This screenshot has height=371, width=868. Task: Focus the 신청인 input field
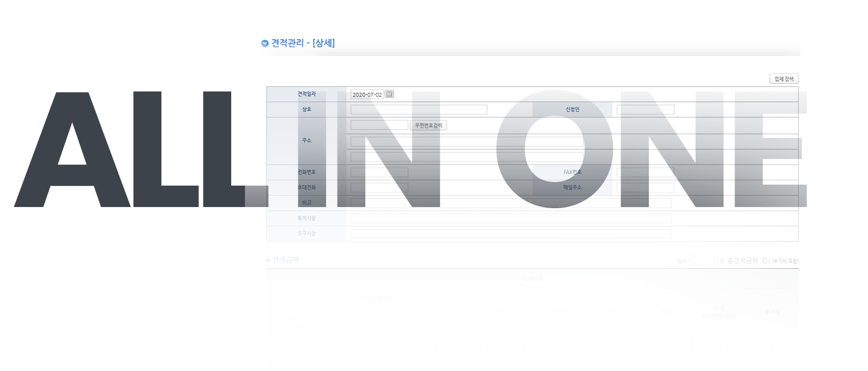(x=646, y=110)
